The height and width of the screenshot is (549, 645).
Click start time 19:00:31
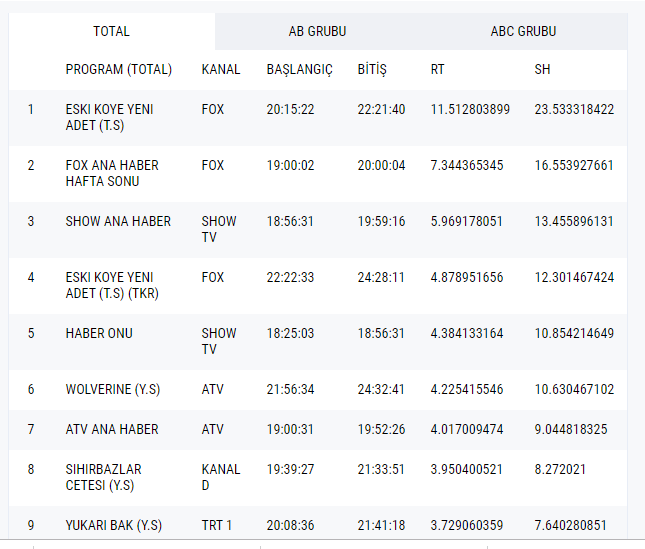(290, 429)
